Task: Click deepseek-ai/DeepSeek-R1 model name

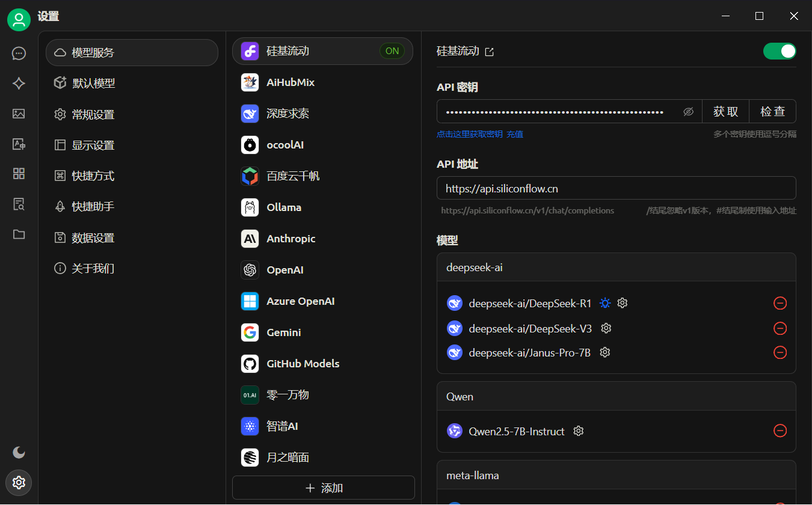Action: (x=530, y=303)
